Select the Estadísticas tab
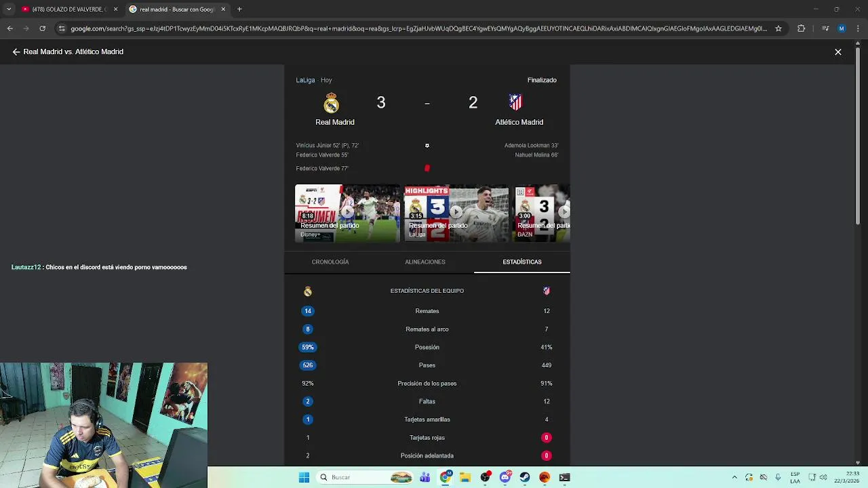The height and width of the screenshot is (488, 868). click(522, 262)
